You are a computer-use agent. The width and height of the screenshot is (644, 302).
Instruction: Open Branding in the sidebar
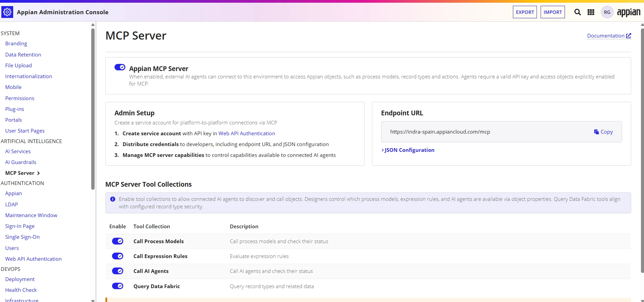point(16,44)
